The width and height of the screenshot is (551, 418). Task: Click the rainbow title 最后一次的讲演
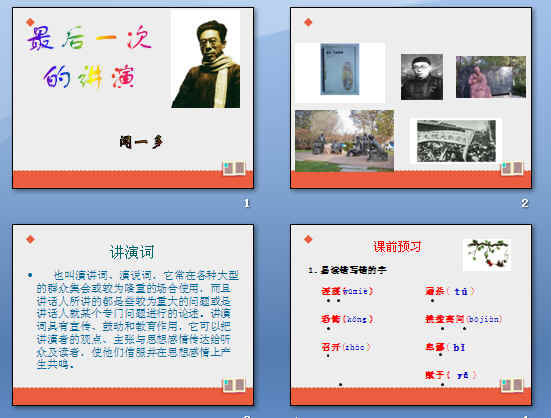click(90, 57)
